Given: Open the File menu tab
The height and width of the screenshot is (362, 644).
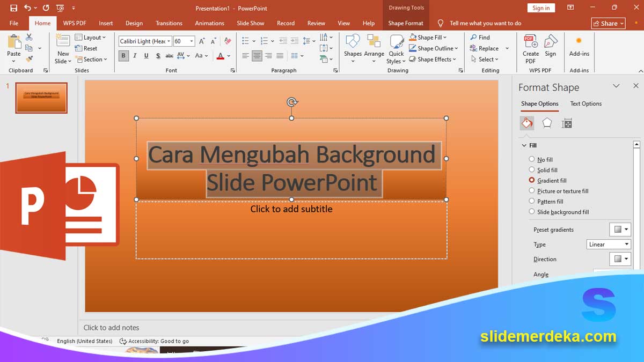Looking at the screenshot, I should (14, 23).
